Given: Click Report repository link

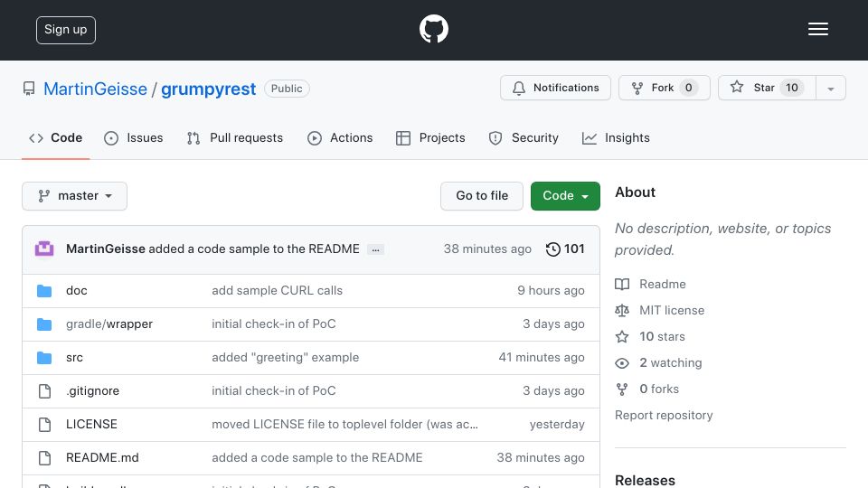Looking at the screenshot, I should (x=664, y=416).
